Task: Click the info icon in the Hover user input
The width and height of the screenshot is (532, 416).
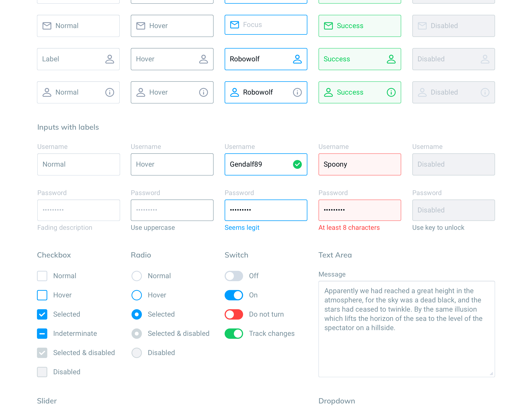Action: click(x=203, y=92)
